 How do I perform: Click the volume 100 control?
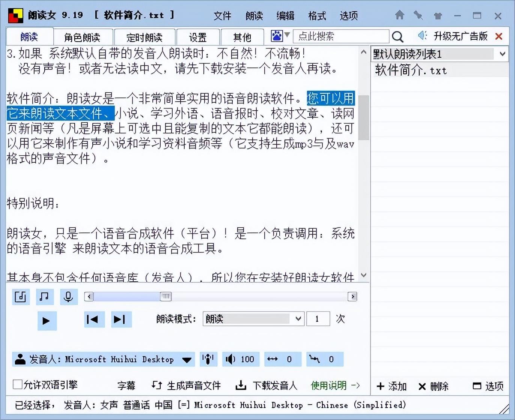click(x=240, y=359)
